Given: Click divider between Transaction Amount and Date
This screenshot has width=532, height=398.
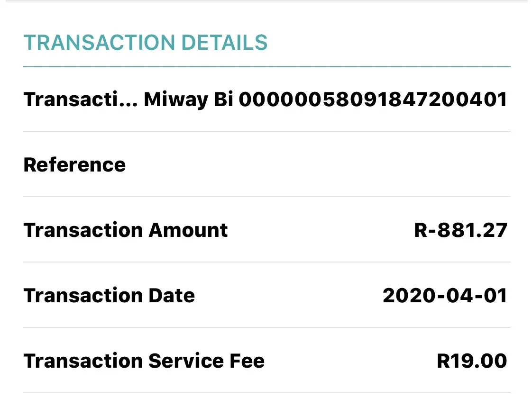Looking at the screenshot, I should tap(266, 262).
